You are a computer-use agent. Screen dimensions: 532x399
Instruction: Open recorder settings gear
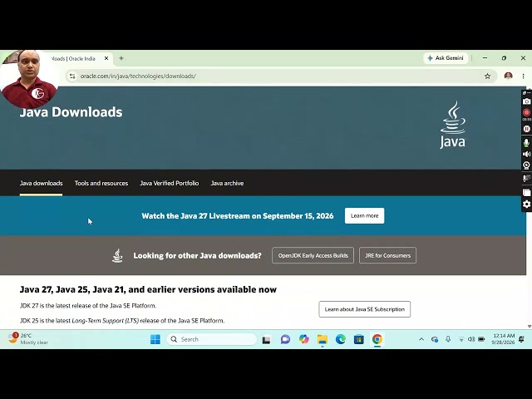[526, 204]
